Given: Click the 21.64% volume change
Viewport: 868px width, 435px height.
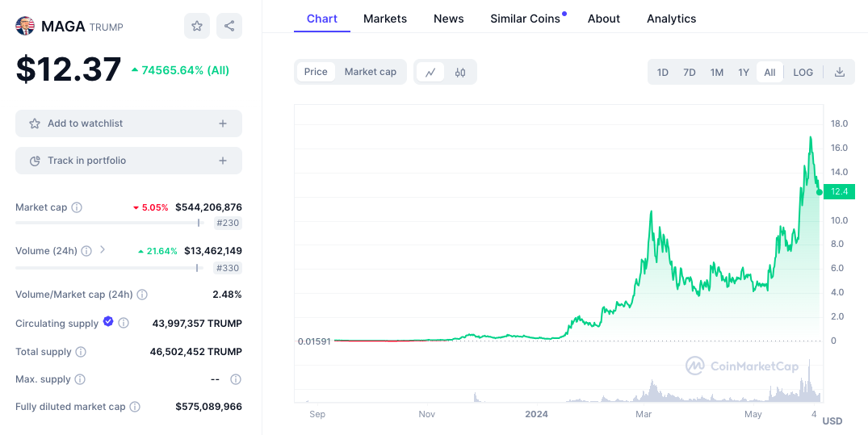Looking at the screenshot, I should click(157, 251).
